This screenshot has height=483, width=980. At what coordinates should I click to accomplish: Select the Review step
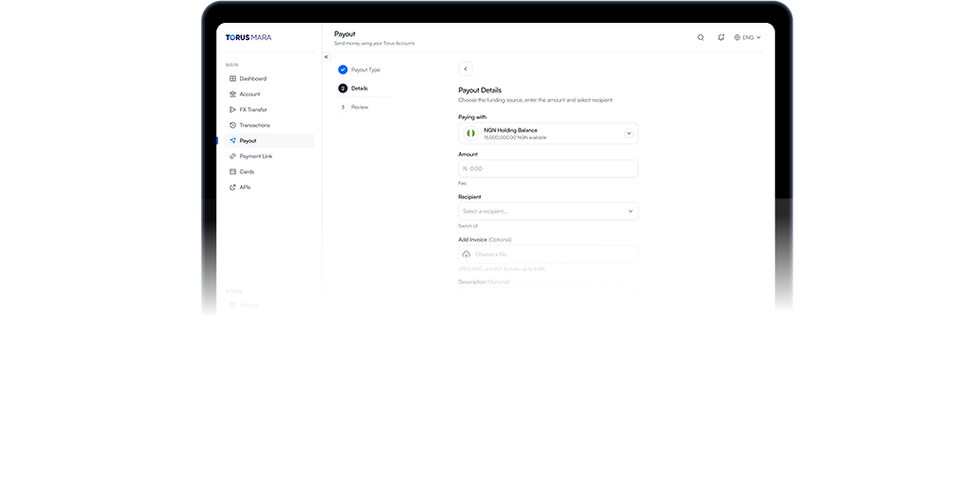pos(359,107)
